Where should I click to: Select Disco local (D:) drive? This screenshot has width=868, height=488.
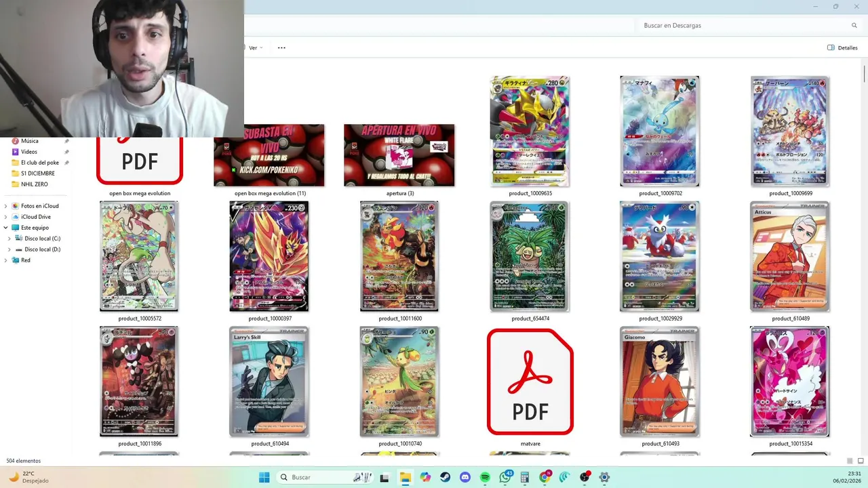(x=42, y=249)
